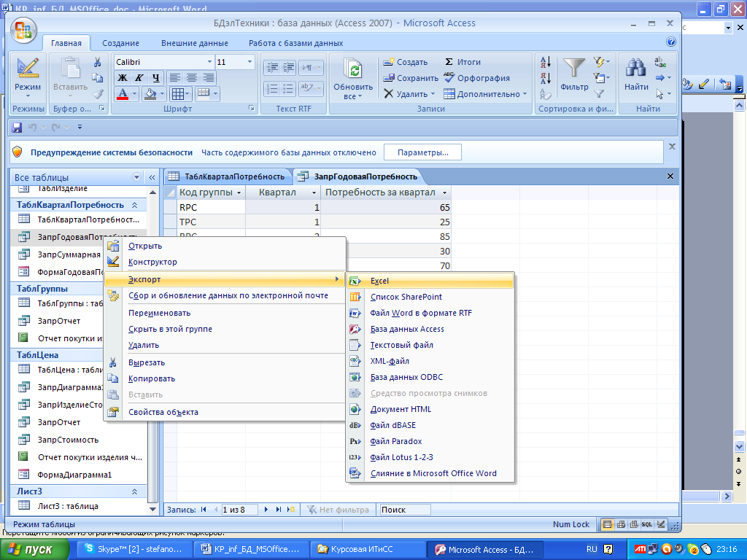
Task: Choose Свойства объекта in context menu
Action: click(163, 412)
